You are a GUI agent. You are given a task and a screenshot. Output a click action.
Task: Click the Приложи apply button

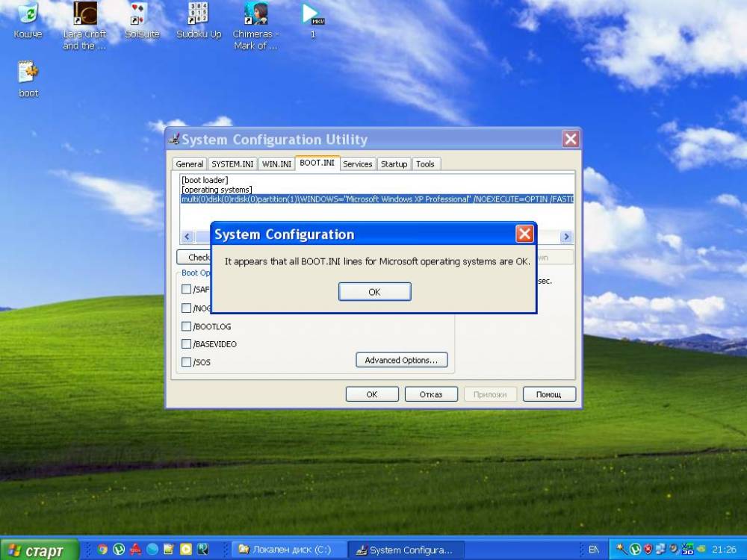coord(490,393)
